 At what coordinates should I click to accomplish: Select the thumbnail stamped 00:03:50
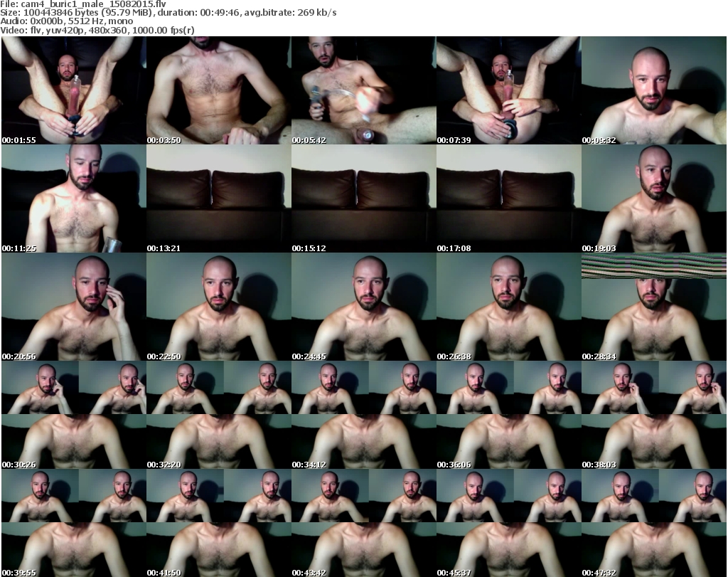(x=219, y=90)
